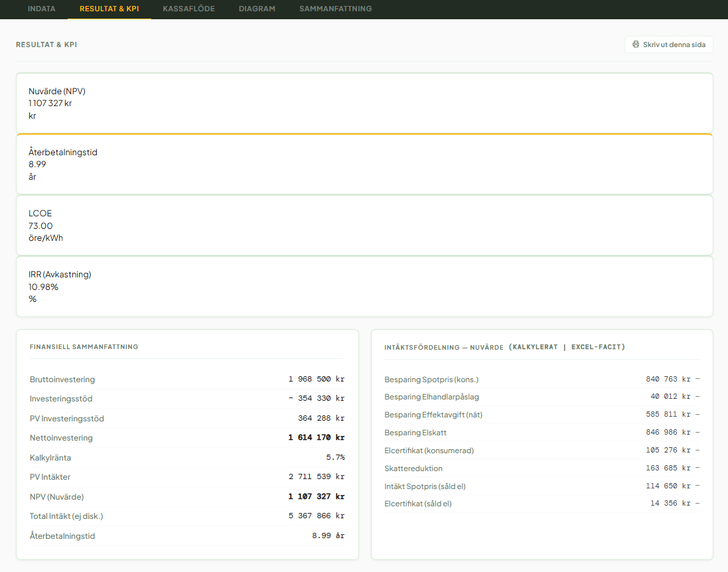
Task: Open the SAMMANFATTNING tab
Action: click(x=335, y=9)
